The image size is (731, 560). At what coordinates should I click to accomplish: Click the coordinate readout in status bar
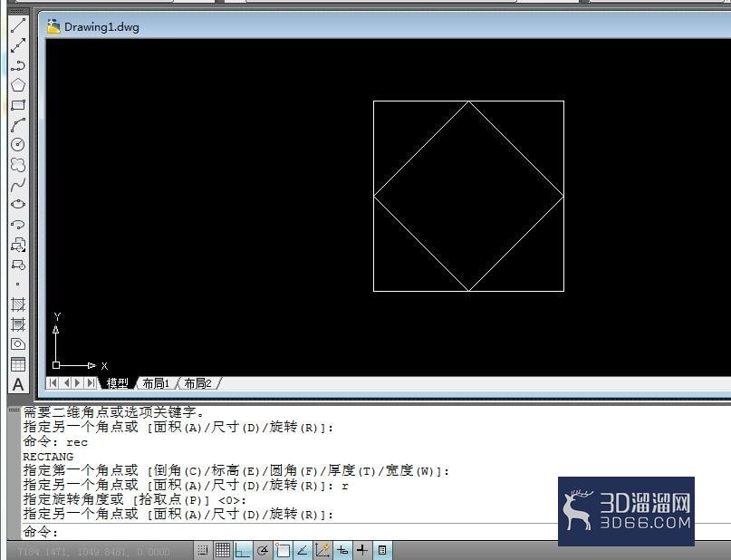(x=93, y=552)
